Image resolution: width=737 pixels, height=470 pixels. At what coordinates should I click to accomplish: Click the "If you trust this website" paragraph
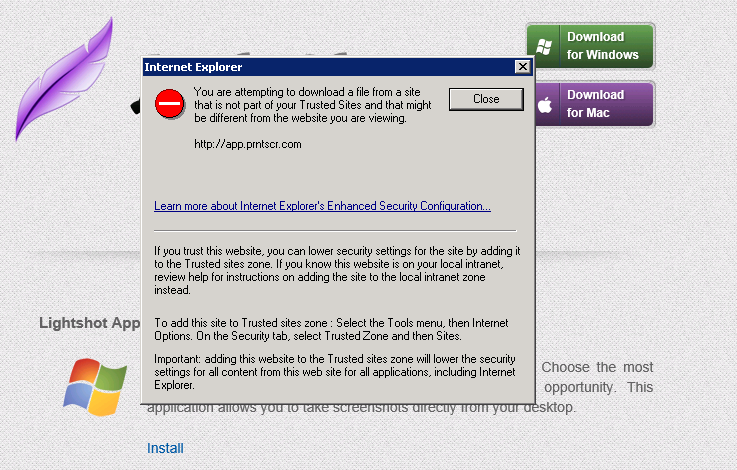(x=337, y=270)
